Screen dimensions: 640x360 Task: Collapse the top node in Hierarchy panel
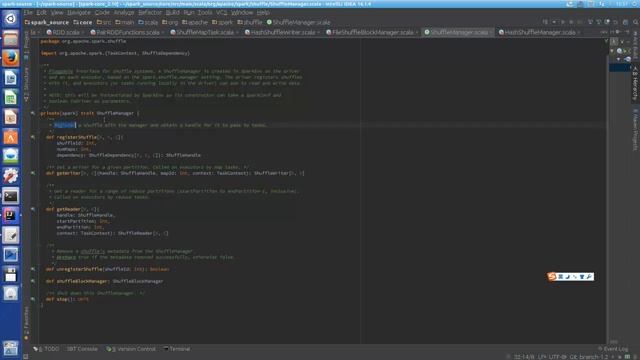pyautogui.click(x=612, y=51)
